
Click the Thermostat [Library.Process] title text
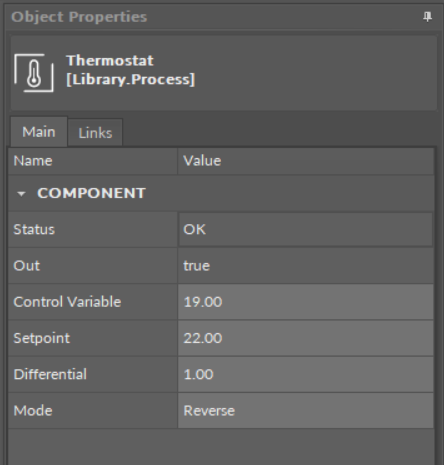click(130, 70)
